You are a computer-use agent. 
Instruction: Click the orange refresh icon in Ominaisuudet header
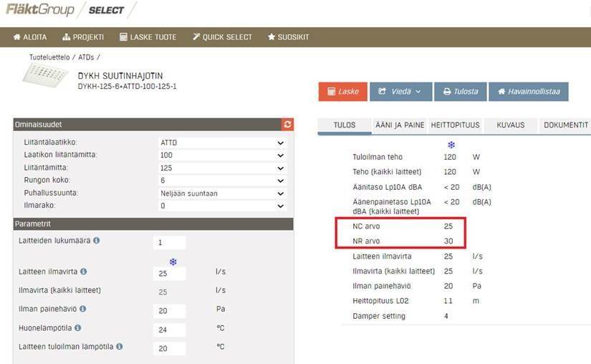[288, 125]
